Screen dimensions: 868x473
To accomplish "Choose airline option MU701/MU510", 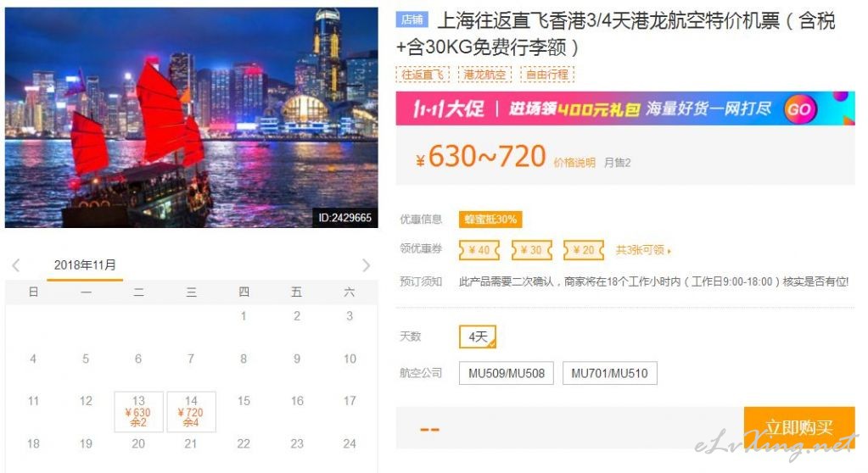I will [x=609, y=373].
